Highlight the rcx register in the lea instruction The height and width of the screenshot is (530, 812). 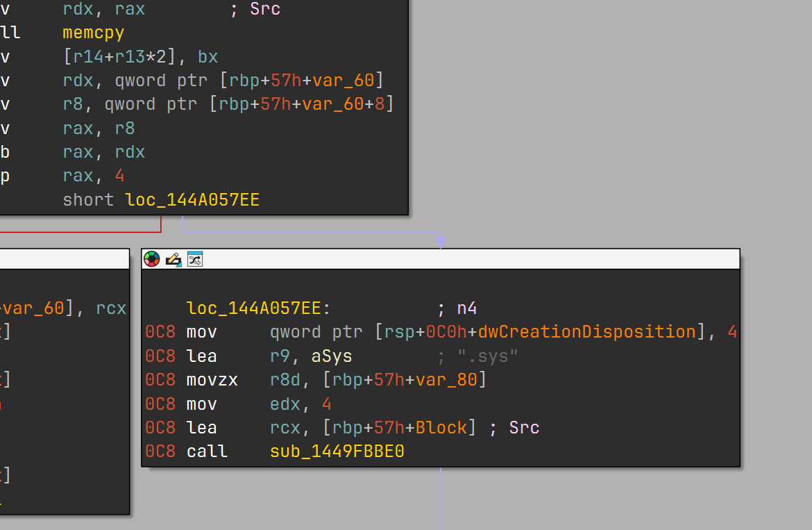(285, 427)
